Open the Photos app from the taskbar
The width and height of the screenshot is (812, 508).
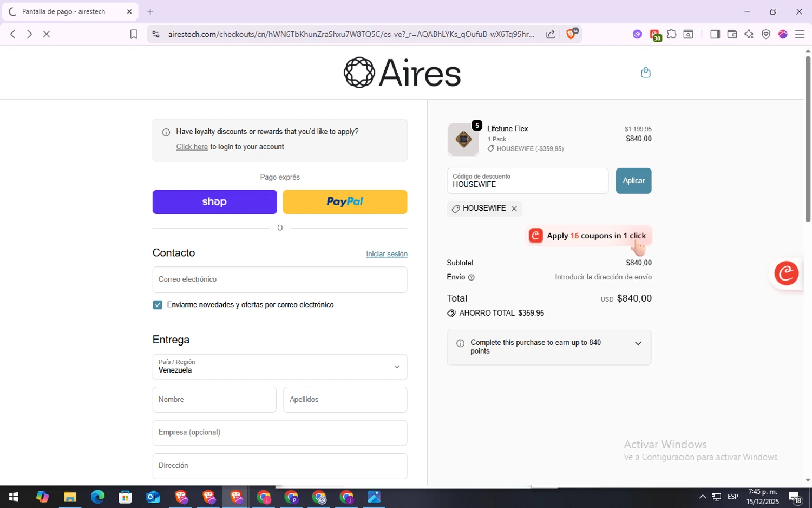374,497
